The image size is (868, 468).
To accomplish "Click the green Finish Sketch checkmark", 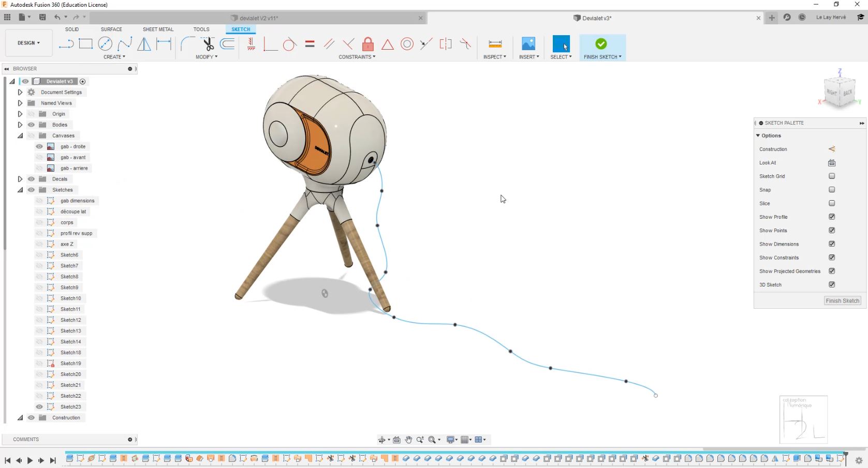I will [601, 44].
